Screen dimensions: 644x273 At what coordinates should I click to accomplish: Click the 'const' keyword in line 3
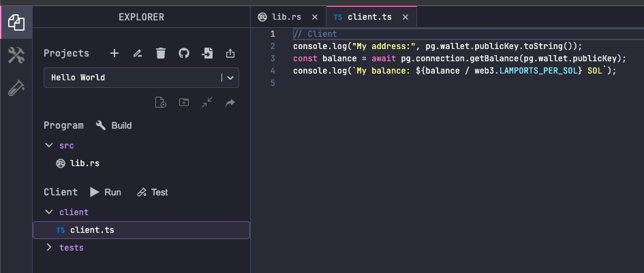(x=305, y=59)
